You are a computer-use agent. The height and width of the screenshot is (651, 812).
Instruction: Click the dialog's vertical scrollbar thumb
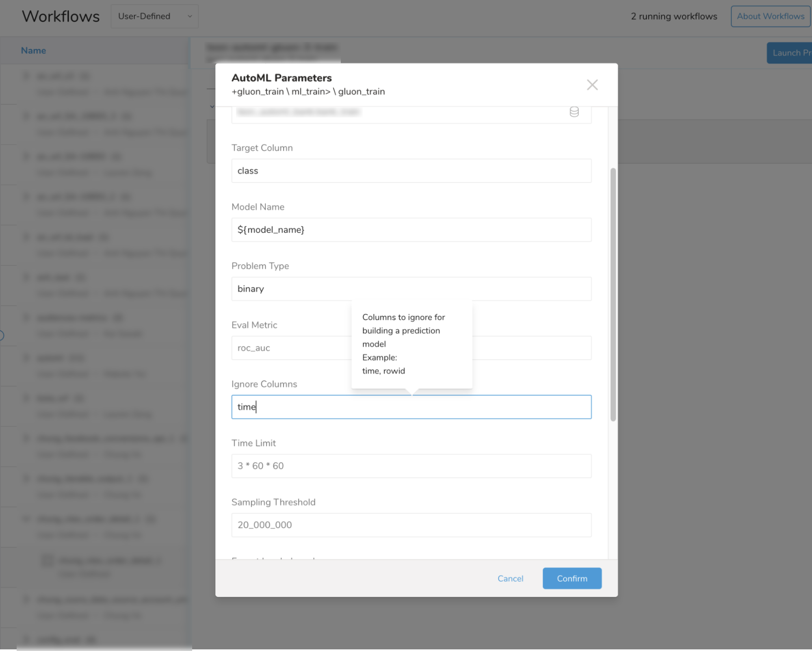pos(613,295)
